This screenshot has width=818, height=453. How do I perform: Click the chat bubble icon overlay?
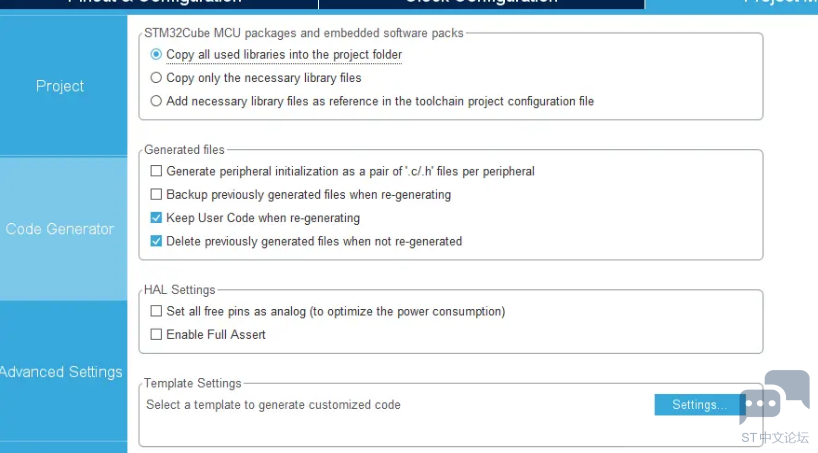coord(775,396)
